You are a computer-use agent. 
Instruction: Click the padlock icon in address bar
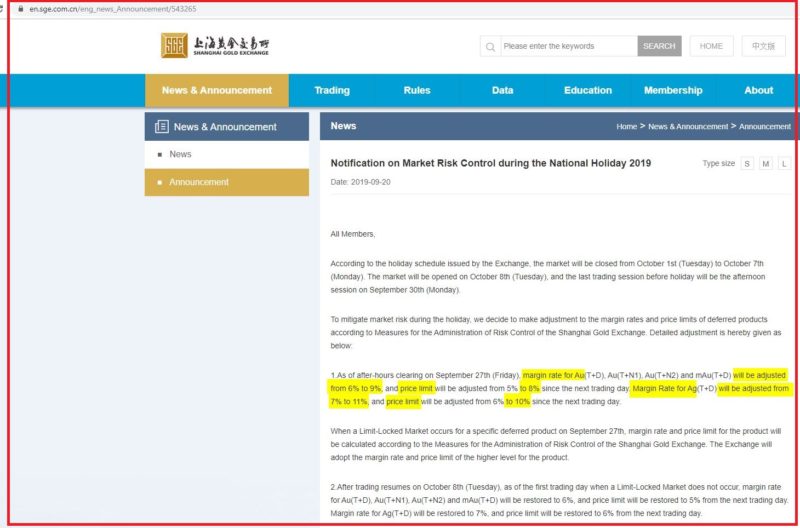pos(21,9)
